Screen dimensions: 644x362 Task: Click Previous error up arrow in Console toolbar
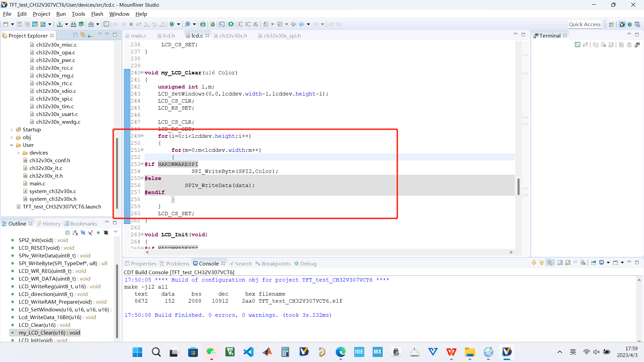click(541, 262)
